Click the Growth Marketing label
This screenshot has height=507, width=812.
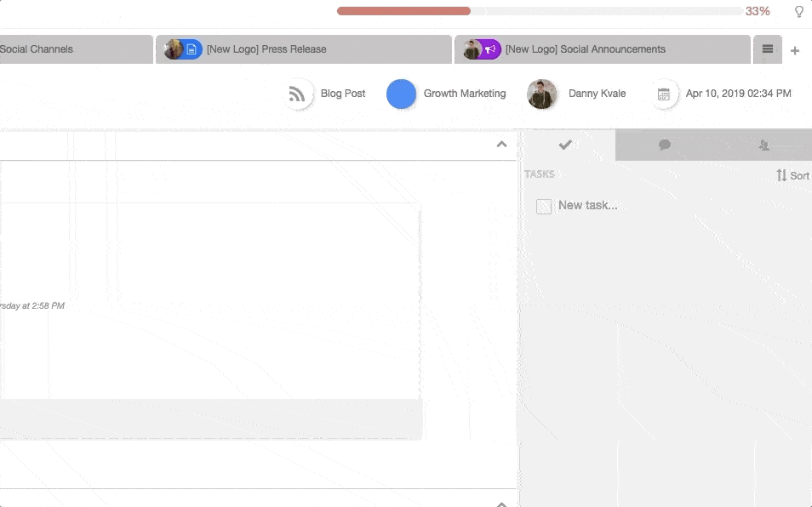[x=465, y=94]
